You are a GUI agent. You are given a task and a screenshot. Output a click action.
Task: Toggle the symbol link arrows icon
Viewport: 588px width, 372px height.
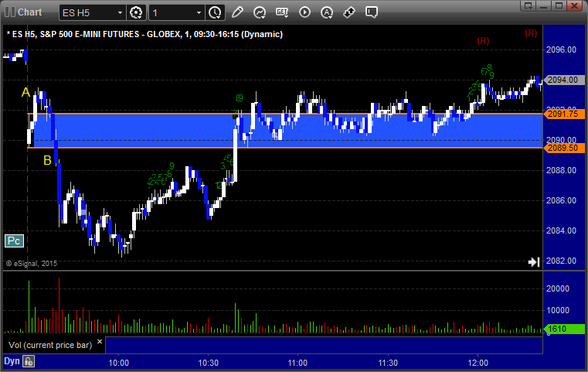click(x=349, y=12)
